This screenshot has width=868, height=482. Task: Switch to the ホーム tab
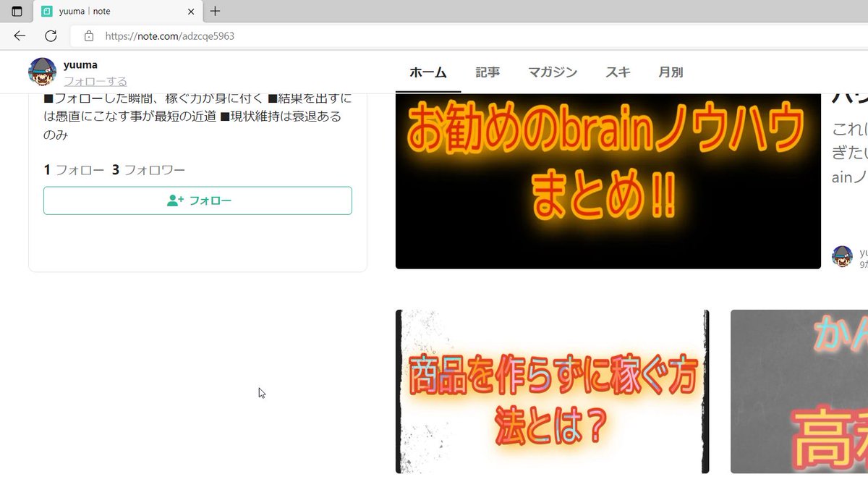point(428,72)
